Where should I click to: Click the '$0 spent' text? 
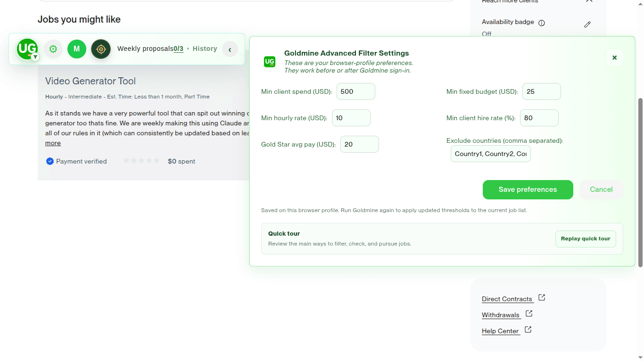pos(182,161)
